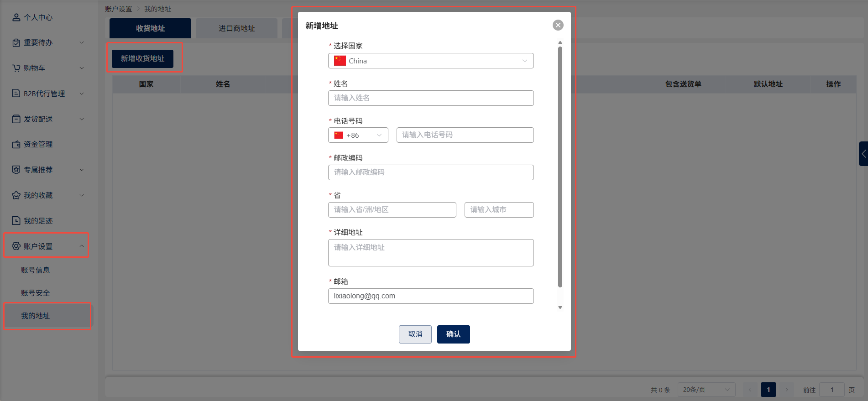This screenshot has width=868, height=401.
Task: Collapse the 账户设置 menu chevron
Action: tap(82, 246)
